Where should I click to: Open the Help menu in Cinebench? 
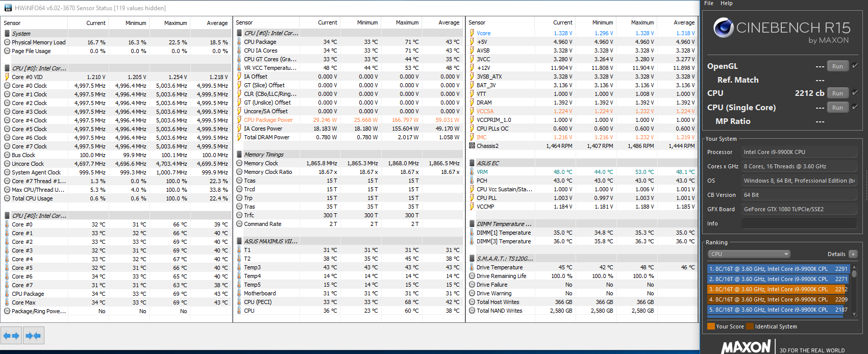[x=726, y=4]
